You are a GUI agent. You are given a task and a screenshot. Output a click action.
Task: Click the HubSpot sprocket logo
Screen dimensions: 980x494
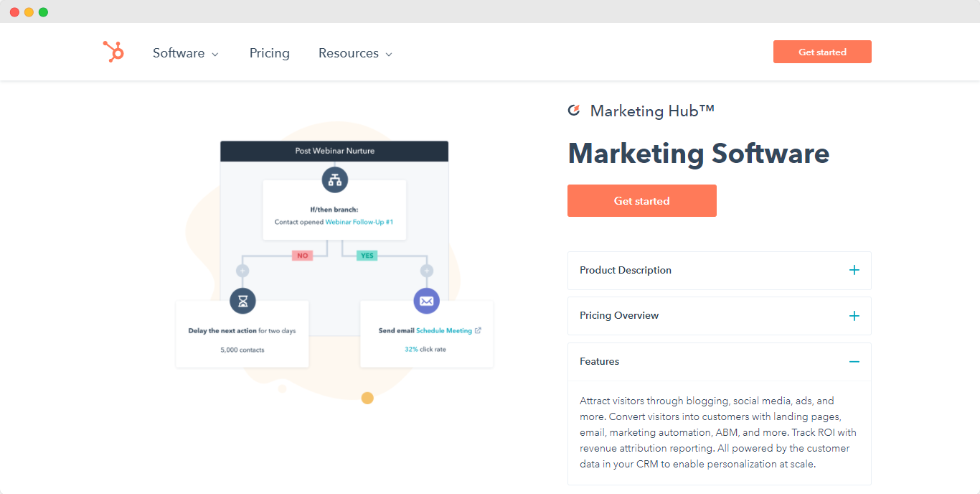tap(113, 52)
